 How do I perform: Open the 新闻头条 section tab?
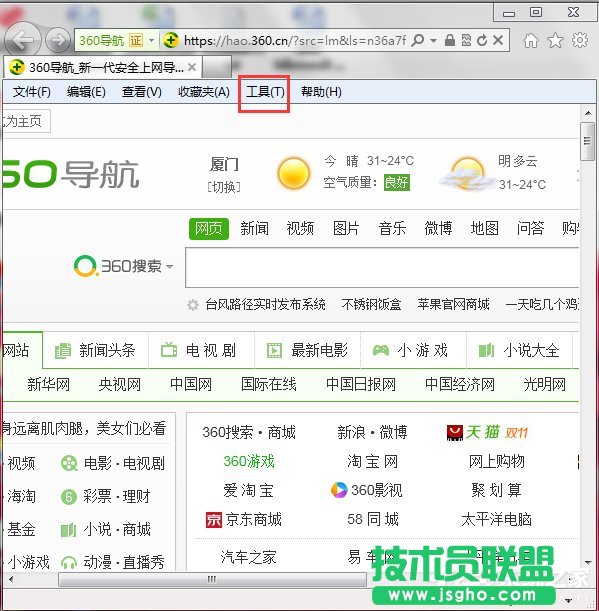tap(95, 350)
